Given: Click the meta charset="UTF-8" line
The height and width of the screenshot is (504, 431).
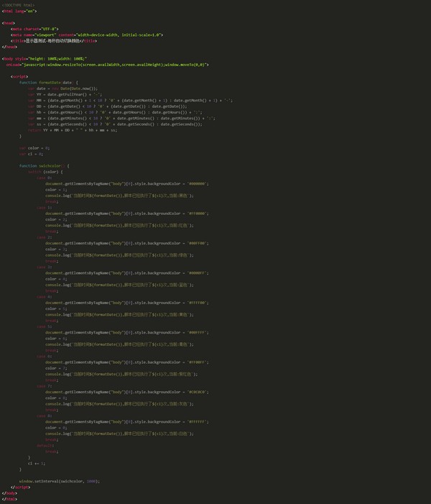Looking at the screenshot, I should point(34,29).
